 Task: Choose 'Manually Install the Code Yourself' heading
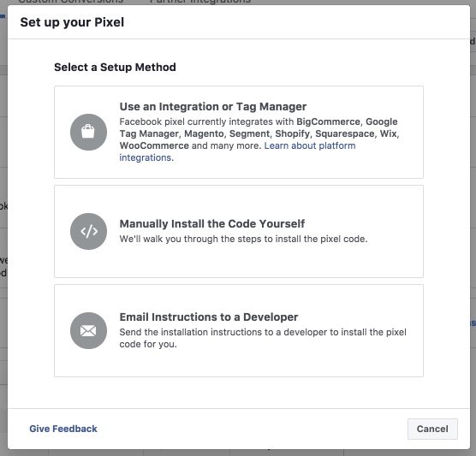212,223
